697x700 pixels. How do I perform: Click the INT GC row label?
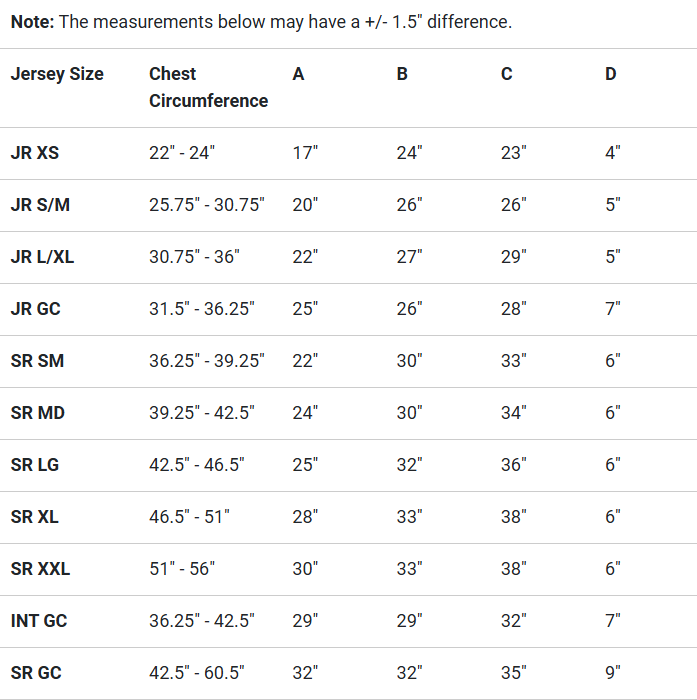(39, 621)
